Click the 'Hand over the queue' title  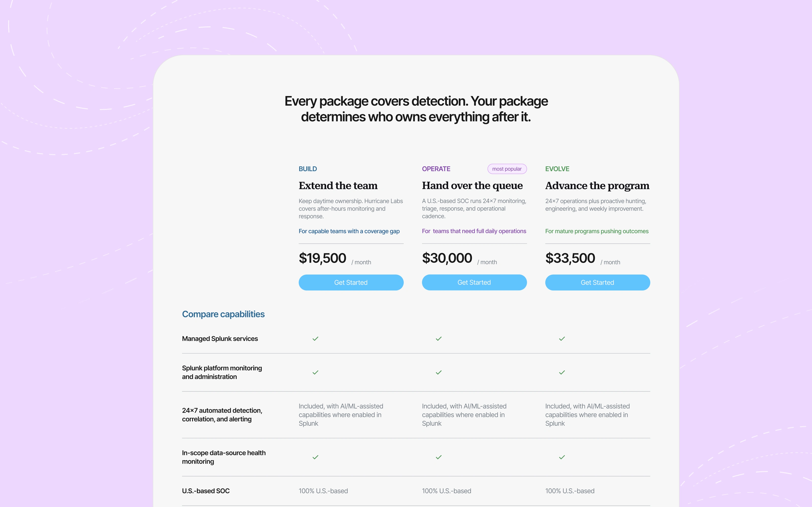[472, 185]
